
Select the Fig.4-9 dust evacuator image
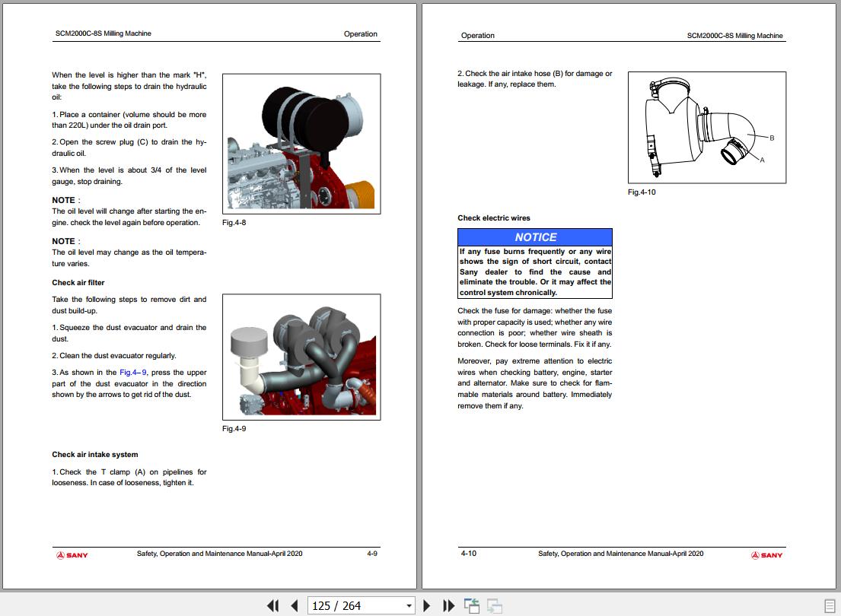pos(301,357)
